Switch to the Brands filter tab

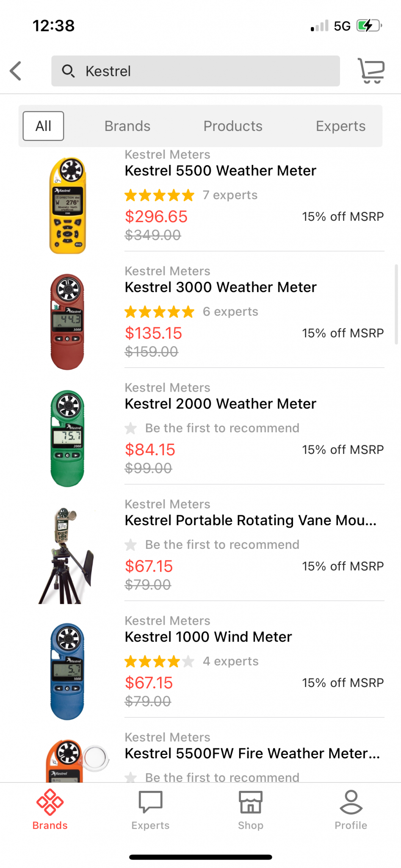[x=127, y=126]
